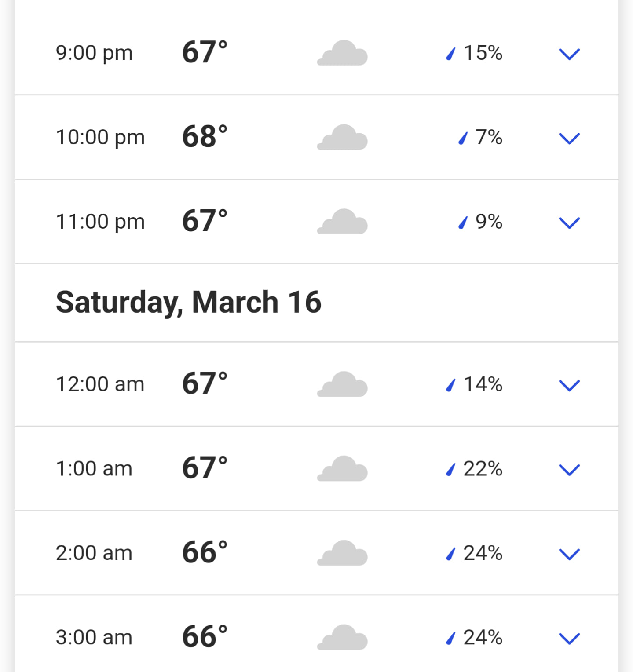Viewport: 633px width, 672px height.
Task: Tap the 3:00 am time label
Action: 94,637
